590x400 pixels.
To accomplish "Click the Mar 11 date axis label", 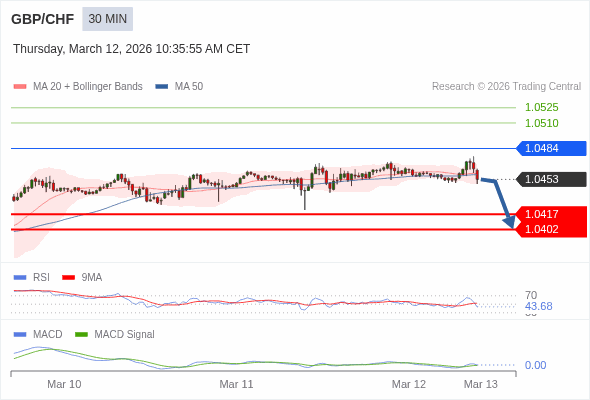I will tap(236, 384).
